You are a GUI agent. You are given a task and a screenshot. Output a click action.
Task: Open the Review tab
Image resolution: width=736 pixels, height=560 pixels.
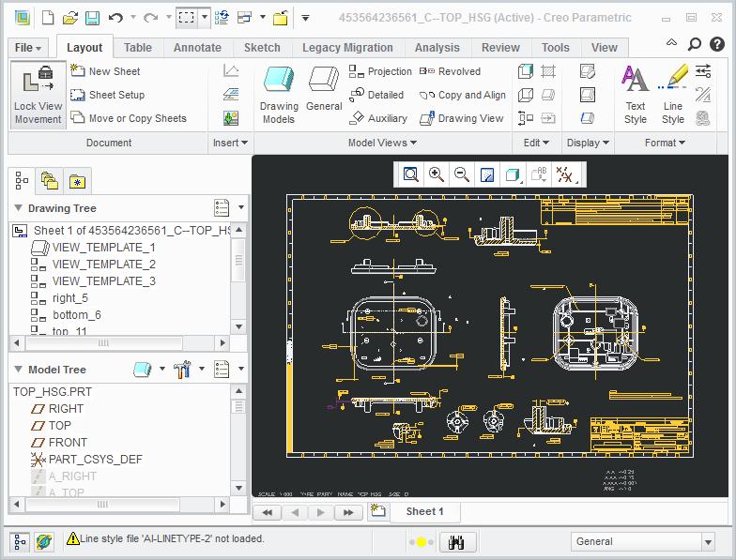tap(500, 48)
